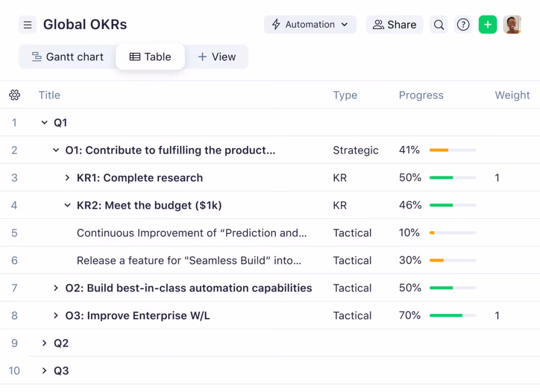Open the Automation dropdown

click(310, 25)
